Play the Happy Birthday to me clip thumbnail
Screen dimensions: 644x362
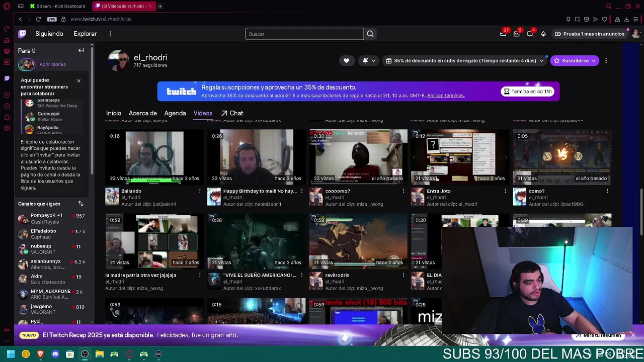[256, 157]
